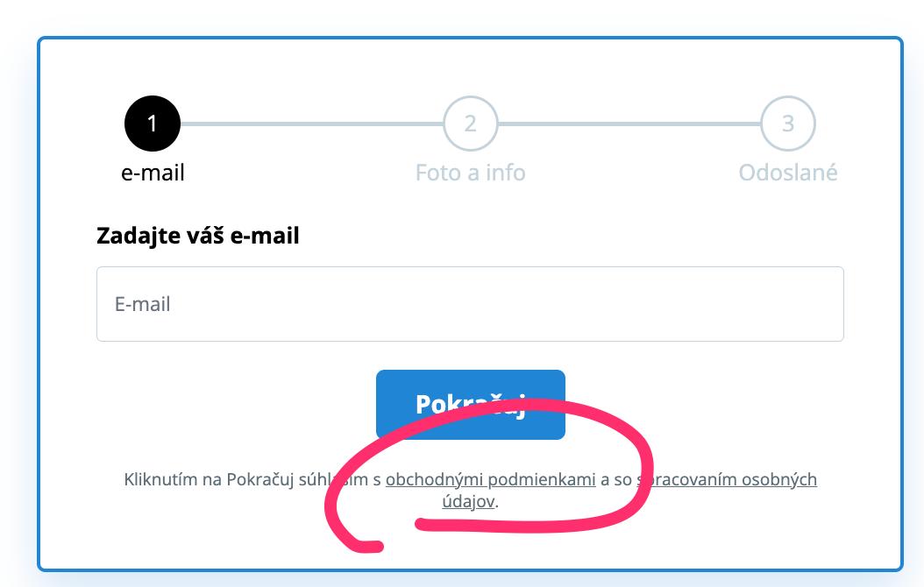Viewport: 924px width, 587px height.
Task: Click the step 2 circle indicator
Action: [470, 124]
